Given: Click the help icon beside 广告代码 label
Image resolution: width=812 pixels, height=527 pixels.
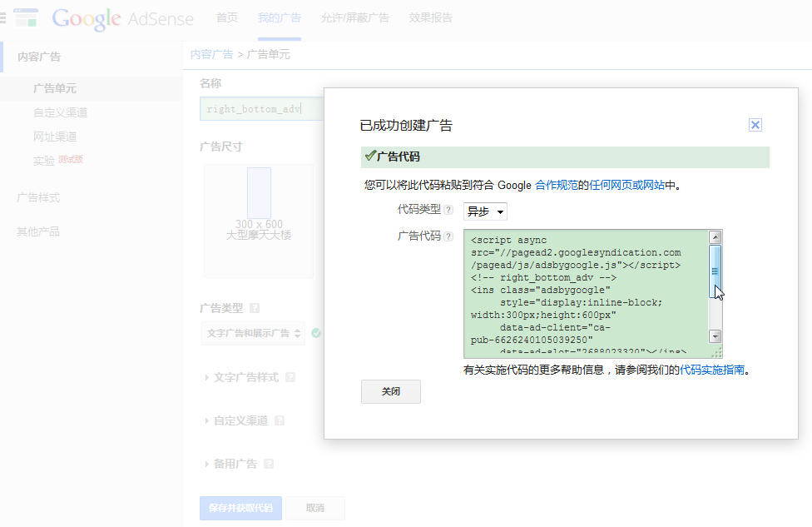Looking at the screenshot, I should coord(448,236).
